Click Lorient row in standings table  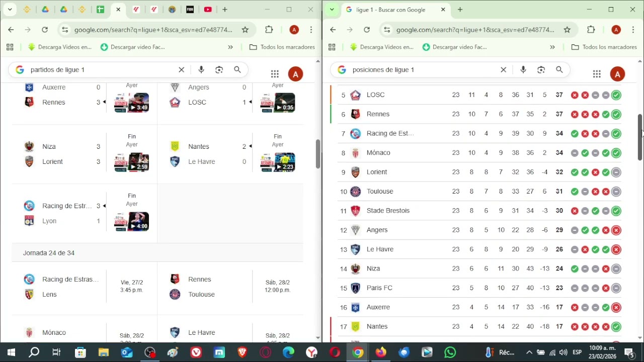click(x=479, y=172)
